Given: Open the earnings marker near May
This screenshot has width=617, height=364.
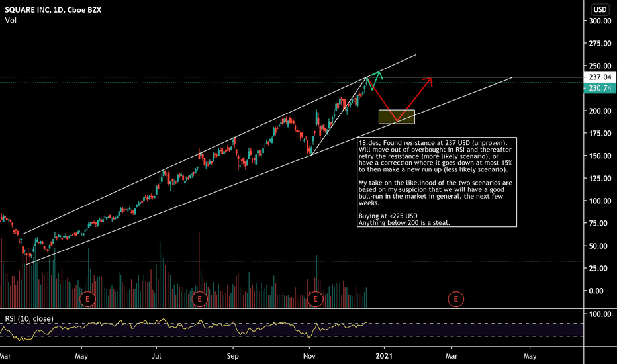Looking at the screenshot, I should tap(87, 299).
